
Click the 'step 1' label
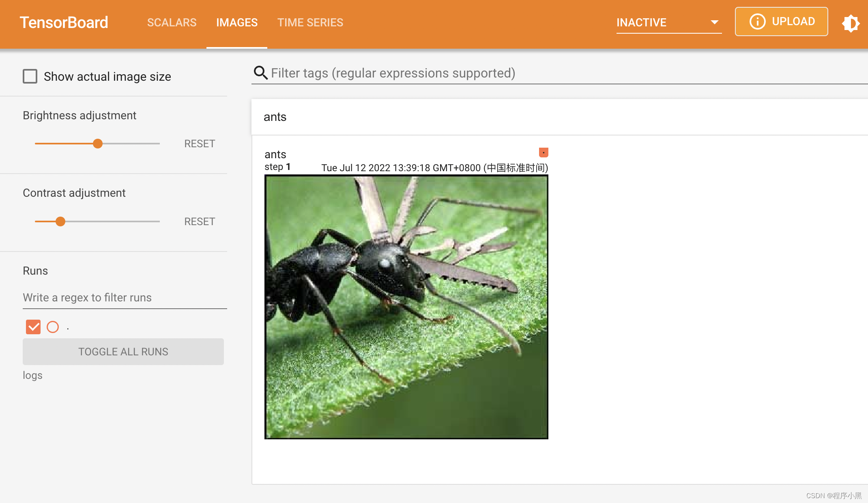[277, 167]
